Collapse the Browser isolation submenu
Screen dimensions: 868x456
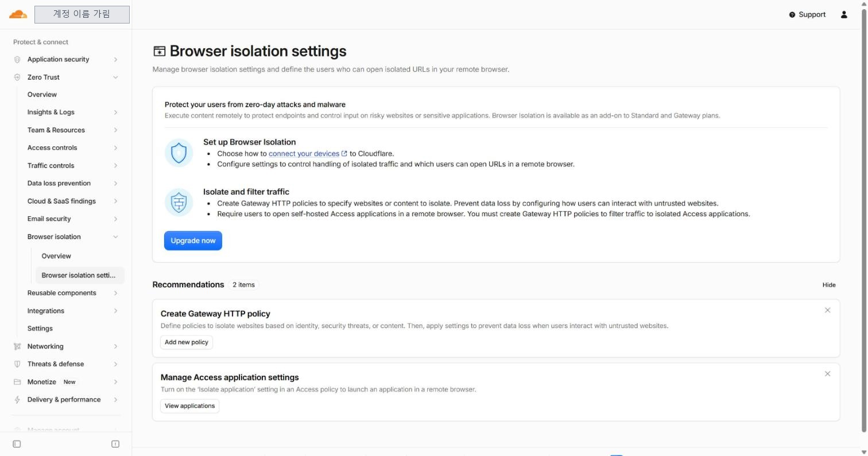[115, 237]
